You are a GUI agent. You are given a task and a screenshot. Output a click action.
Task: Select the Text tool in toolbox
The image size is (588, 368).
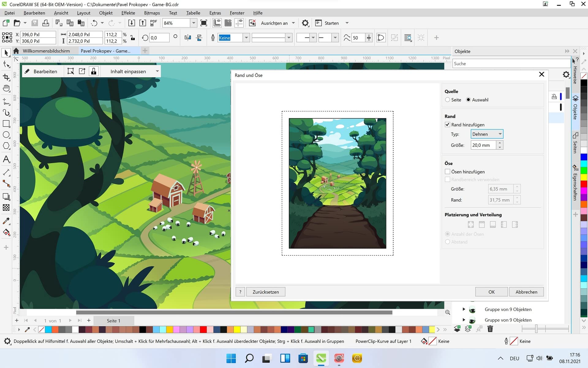click(6, 159)
